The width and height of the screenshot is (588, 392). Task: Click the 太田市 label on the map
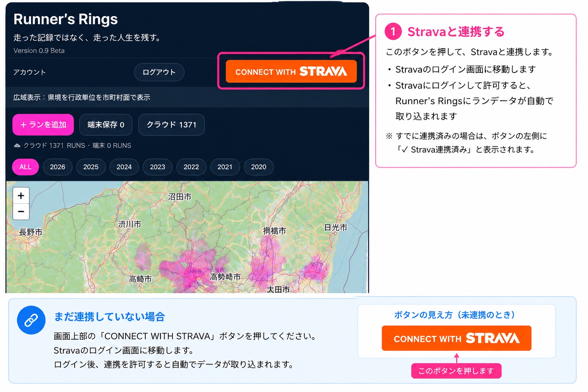tap(278, 289)
